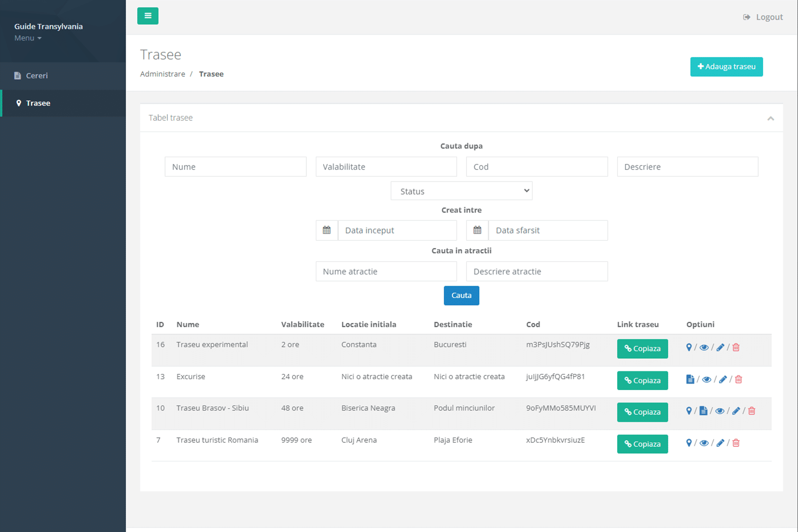Click edit pencil icon for Excurise row
798x532 pixels.
[x=723, y=379]
